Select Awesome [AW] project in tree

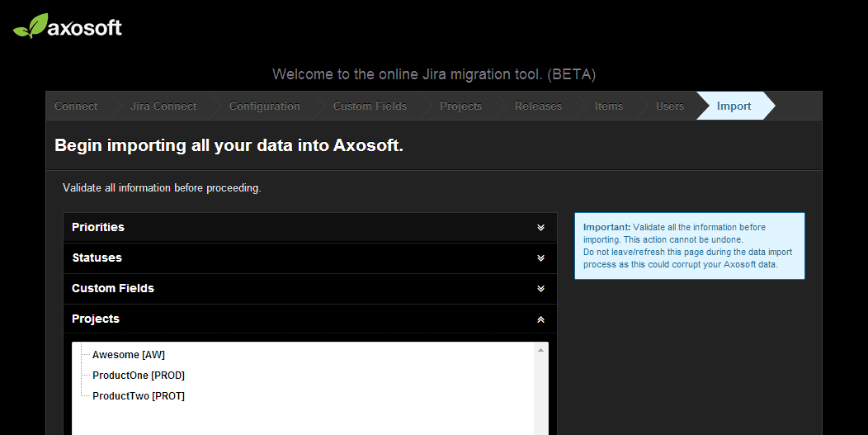click(x=129, y=355)
